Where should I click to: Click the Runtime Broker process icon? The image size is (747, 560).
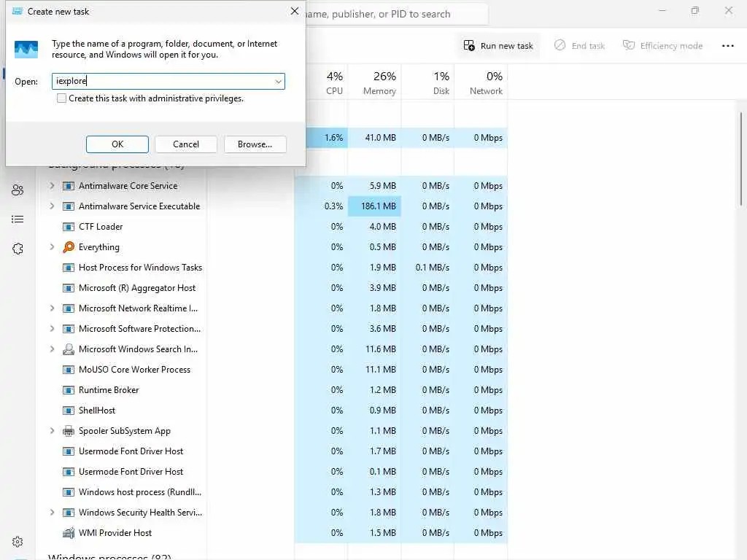click(69, 390)
